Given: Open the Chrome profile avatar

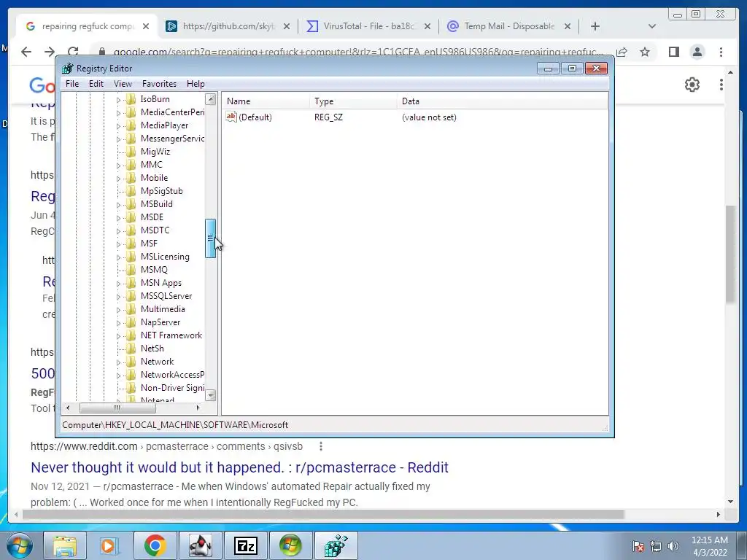Looking at the screenshot, I should [697, 52].
